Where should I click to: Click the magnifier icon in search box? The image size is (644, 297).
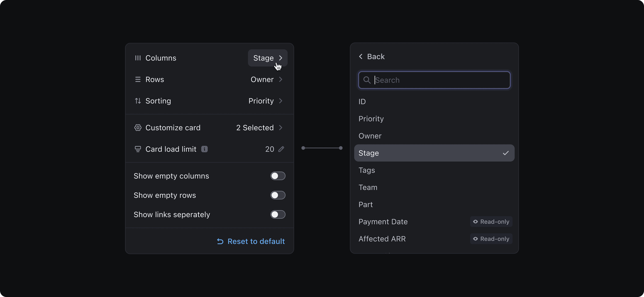[x=367, y=80]
